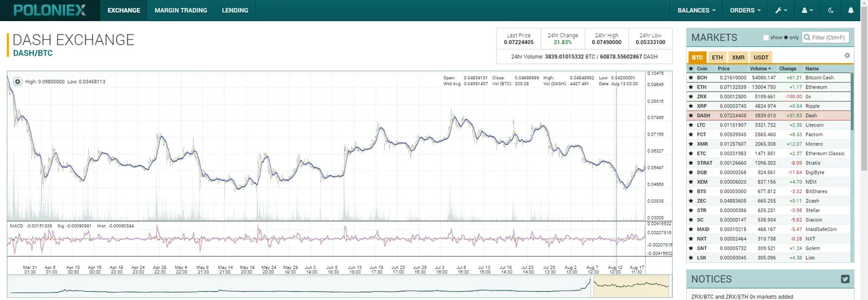This screenshot has height=300, width=868.
Task: Click the star icon for ZEC
Action: [691, 201]
